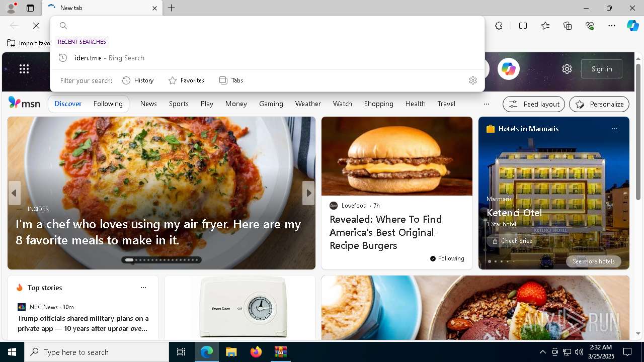Click See more hotels button
The height and width of the screenshot is (362, 644).
coord(593,261)
